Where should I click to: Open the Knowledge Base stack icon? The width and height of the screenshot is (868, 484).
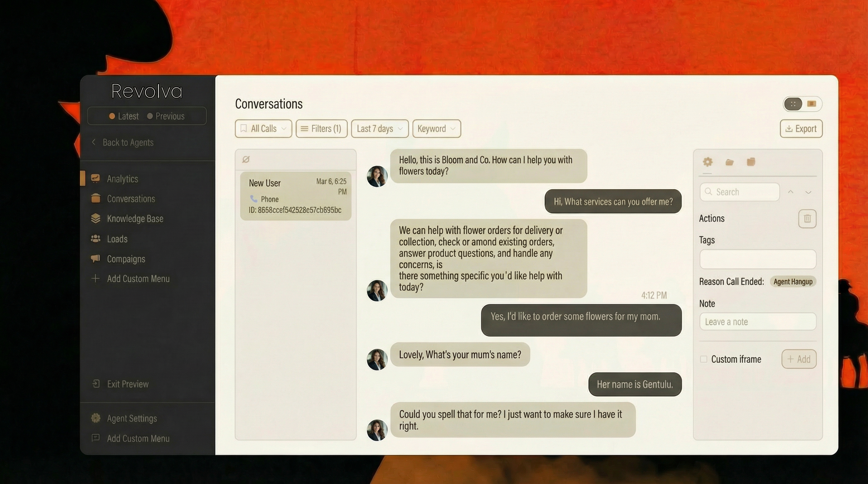click(x=95, y=219)
